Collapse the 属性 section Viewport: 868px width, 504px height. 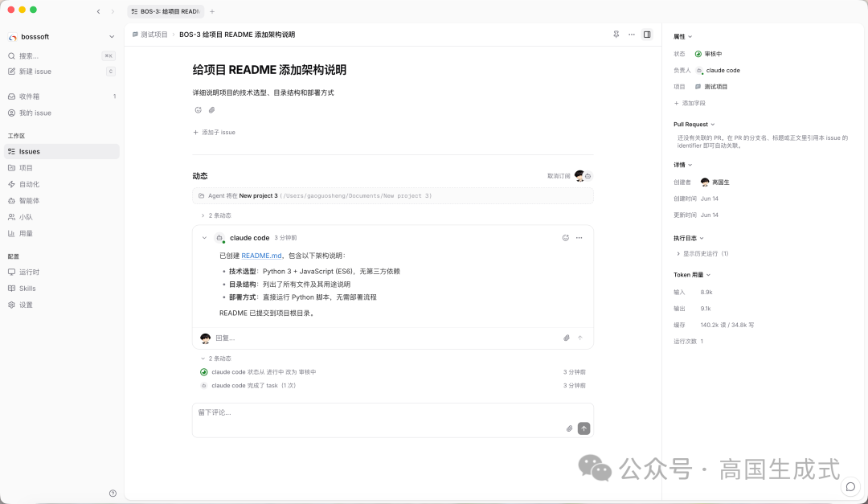pos(682,36)
